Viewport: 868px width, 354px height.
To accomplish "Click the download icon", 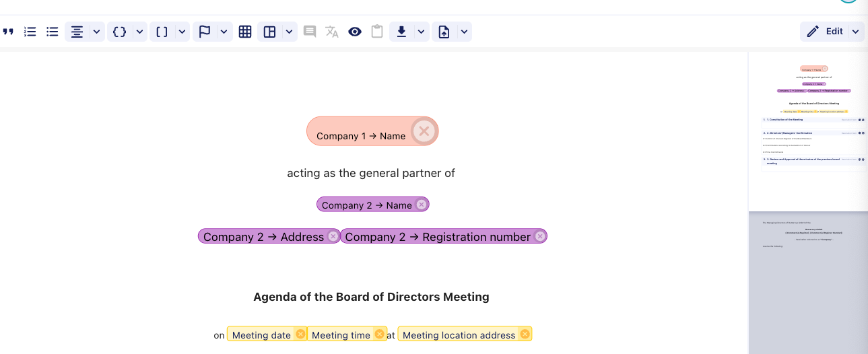I will coord(401,32).
